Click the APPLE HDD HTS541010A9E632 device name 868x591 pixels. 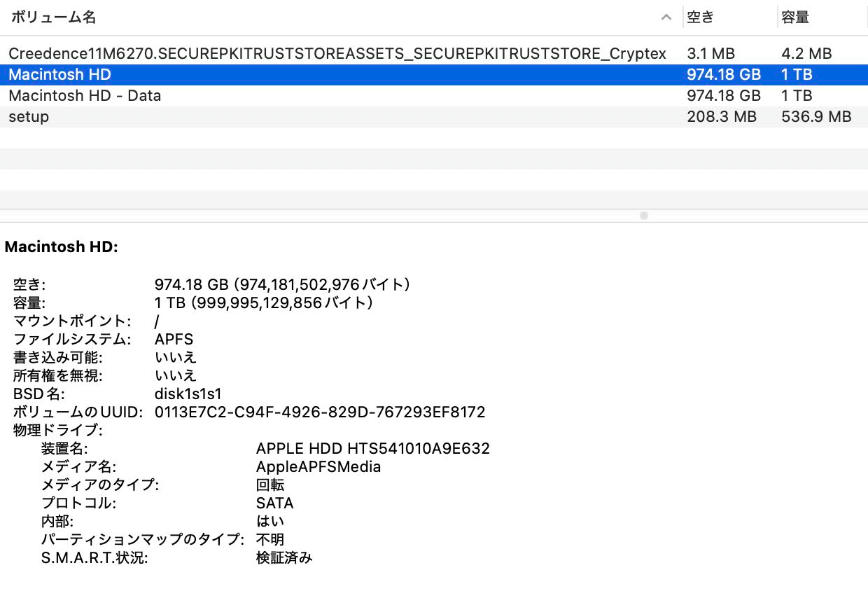(x=373, y=448)
